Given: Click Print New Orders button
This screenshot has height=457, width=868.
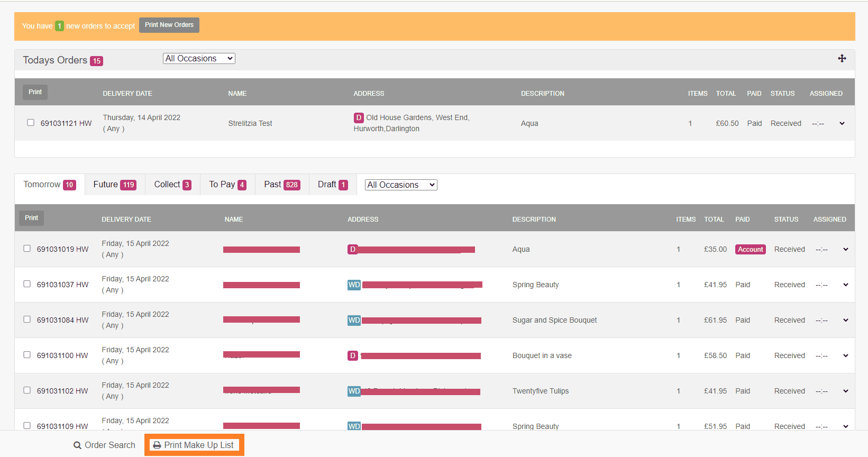Looking at the screenshot, I should (x=169, y=25).
